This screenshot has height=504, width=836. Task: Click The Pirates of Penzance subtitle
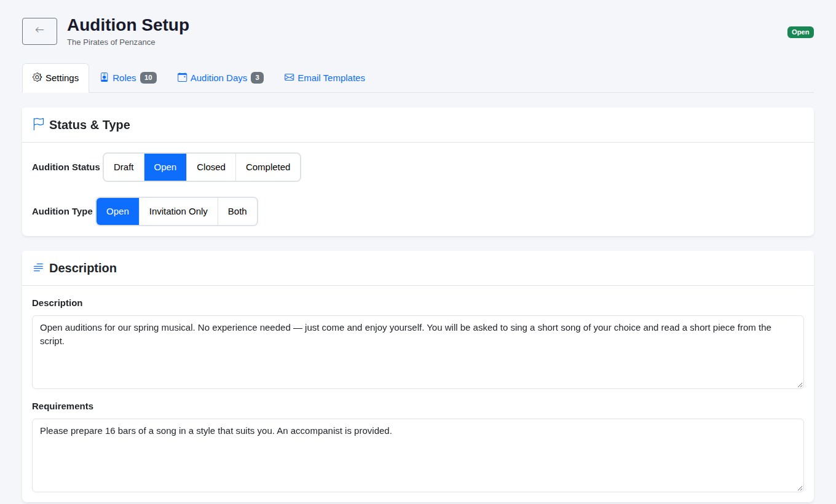pyautogui.click(x=111, y=42)
